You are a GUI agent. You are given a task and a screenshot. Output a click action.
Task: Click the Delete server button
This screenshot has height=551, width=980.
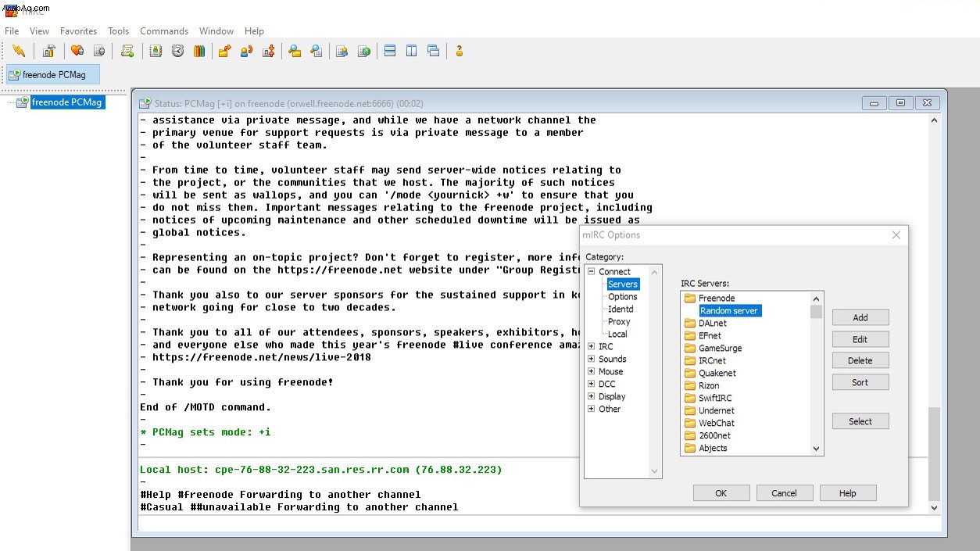point(860,360)
